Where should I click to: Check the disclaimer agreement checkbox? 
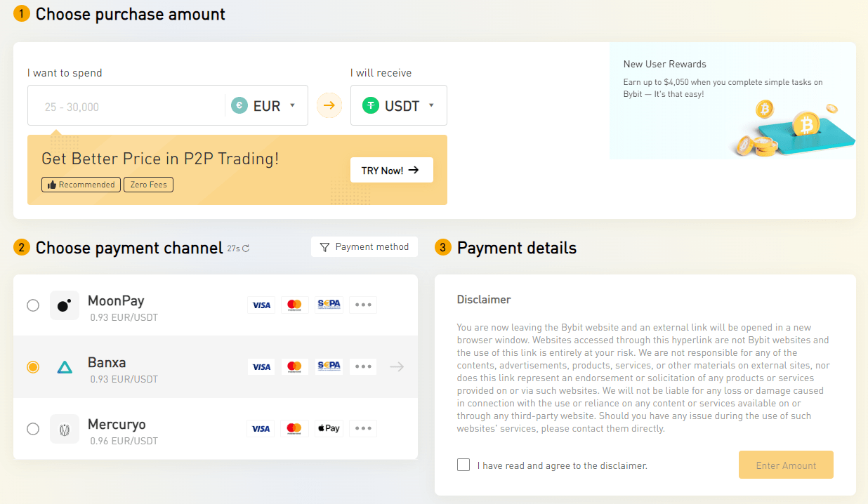[x=463, y=464]
